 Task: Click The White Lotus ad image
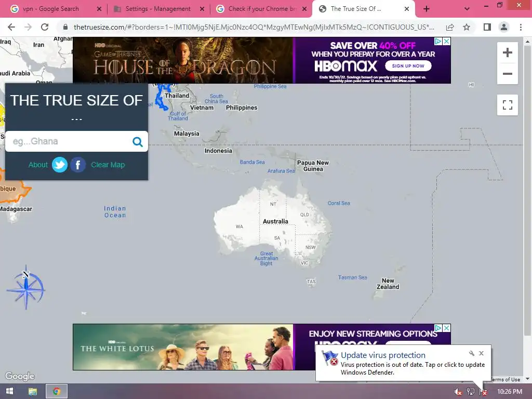point(183,347)
